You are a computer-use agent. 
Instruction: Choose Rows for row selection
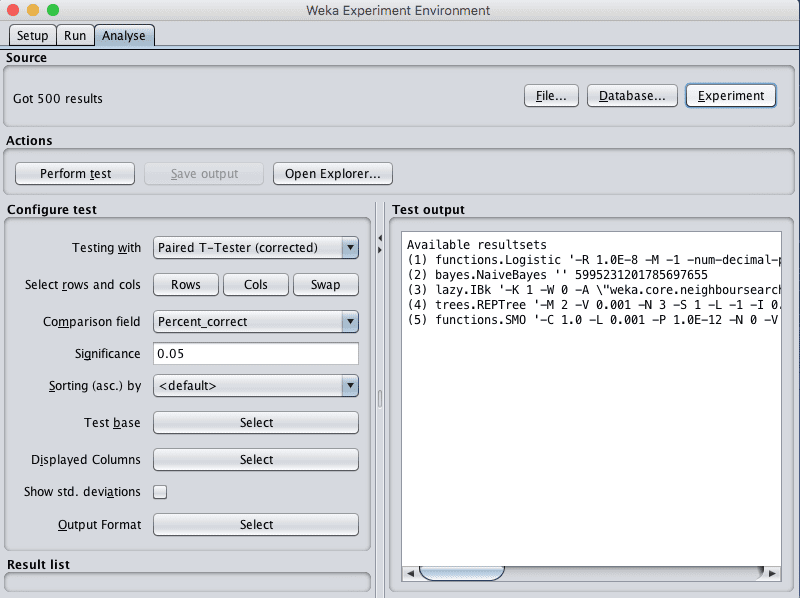pyautogui.click(x=186, y=285)
